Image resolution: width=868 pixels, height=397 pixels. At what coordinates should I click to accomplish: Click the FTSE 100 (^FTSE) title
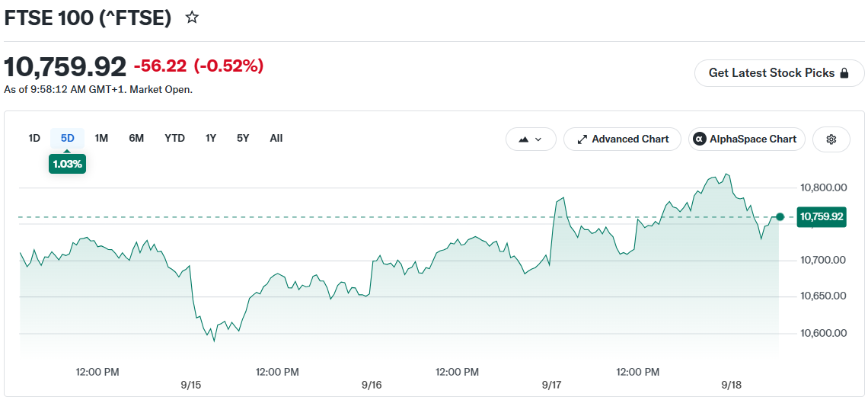coord(88,18)
